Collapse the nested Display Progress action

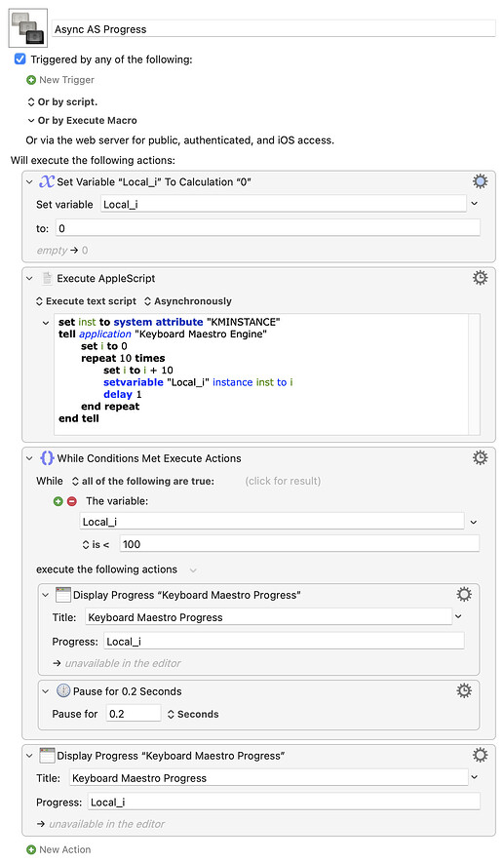46,596
